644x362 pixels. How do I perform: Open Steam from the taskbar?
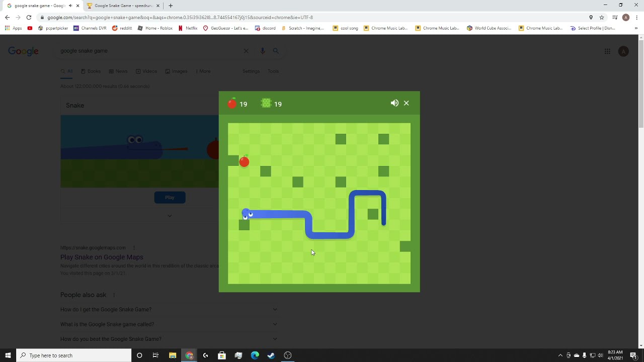click(271, 355)
